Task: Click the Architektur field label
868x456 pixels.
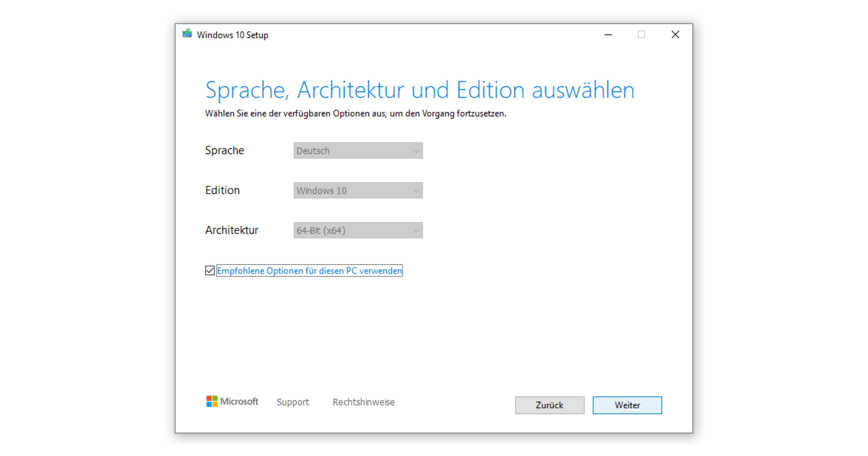Action: click(231, 230)
